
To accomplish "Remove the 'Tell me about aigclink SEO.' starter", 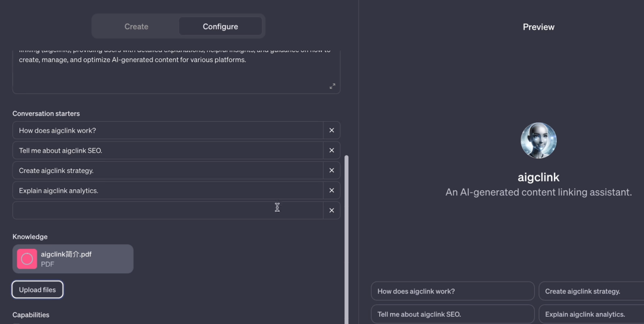I will click(x=332, y=150).
